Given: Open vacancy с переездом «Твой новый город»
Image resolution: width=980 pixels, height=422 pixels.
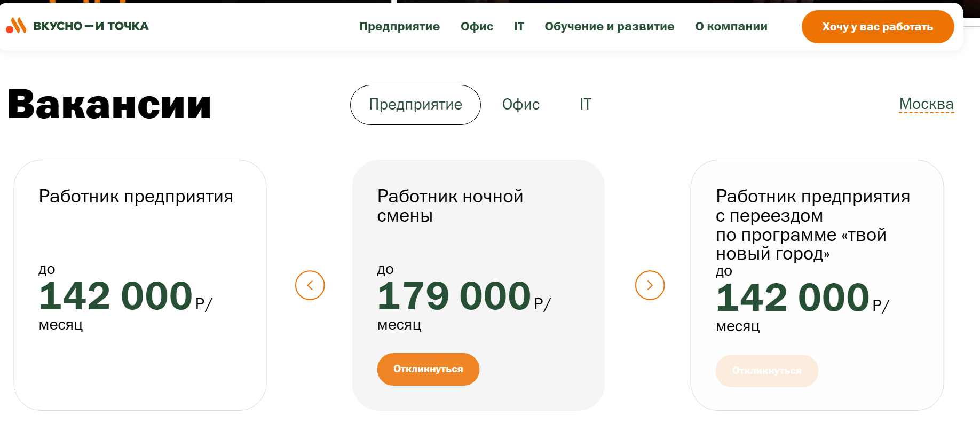Looking at the screenshot, I should pyautogui.click(x=811, y=224).
